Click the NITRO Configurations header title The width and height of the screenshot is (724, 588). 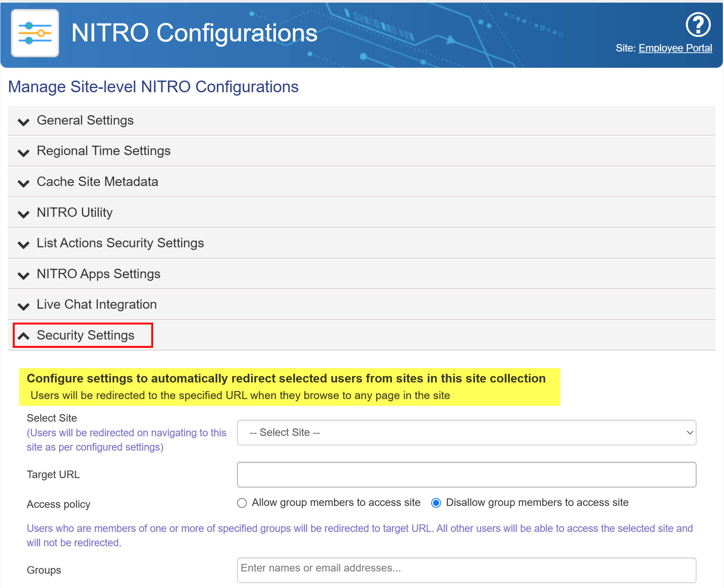(194, 33)
